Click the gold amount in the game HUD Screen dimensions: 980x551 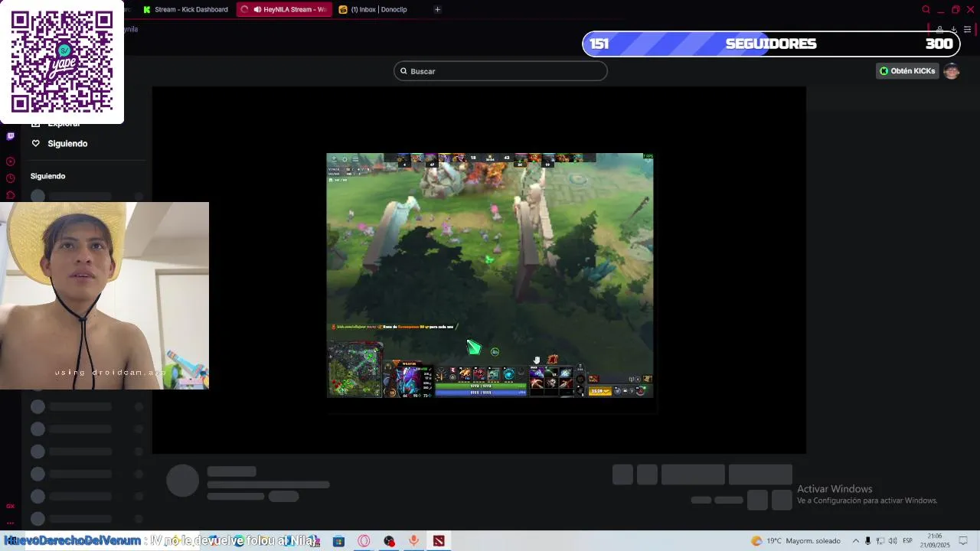coord(599,391)
